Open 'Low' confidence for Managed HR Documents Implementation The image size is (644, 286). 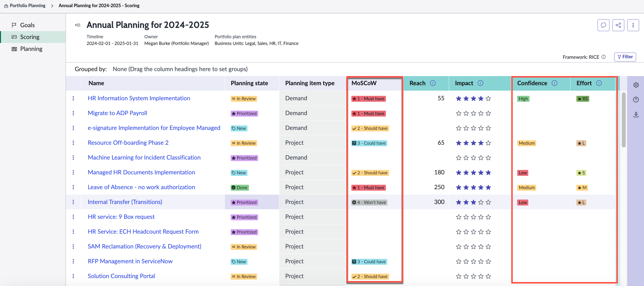coord(523,173)
